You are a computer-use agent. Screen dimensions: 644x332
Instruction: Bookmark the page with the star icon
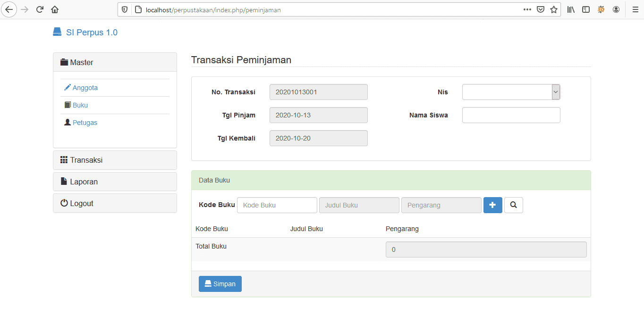point(553,9)
